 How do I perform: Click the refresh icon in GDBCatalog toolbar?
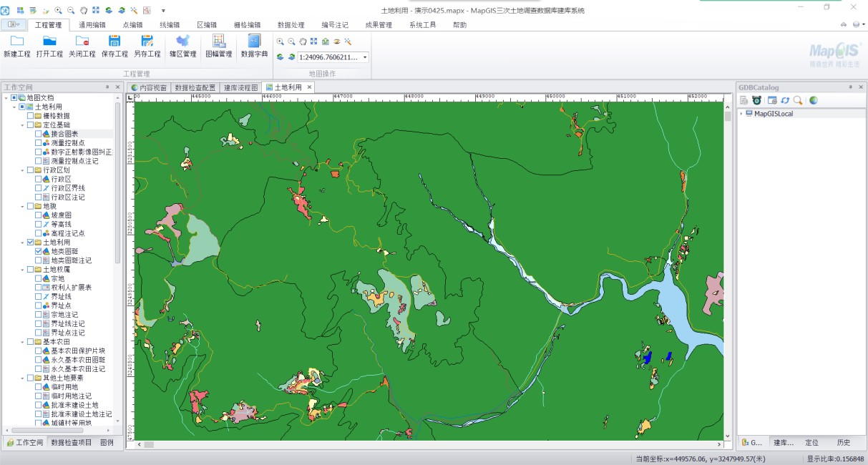tap(785, 100)
